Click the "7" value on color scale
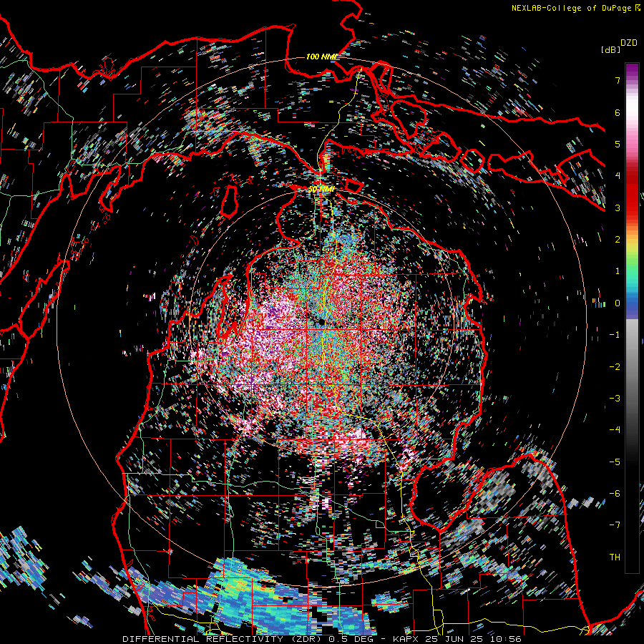The width and height of the screenshot is (644, 644). coord(618,80)
